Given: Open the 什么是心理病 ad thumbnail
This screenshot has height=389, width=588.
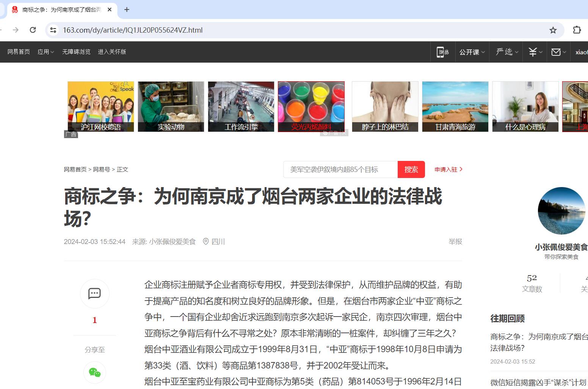Looking at the screenshot, I should [x=525, y=107].
